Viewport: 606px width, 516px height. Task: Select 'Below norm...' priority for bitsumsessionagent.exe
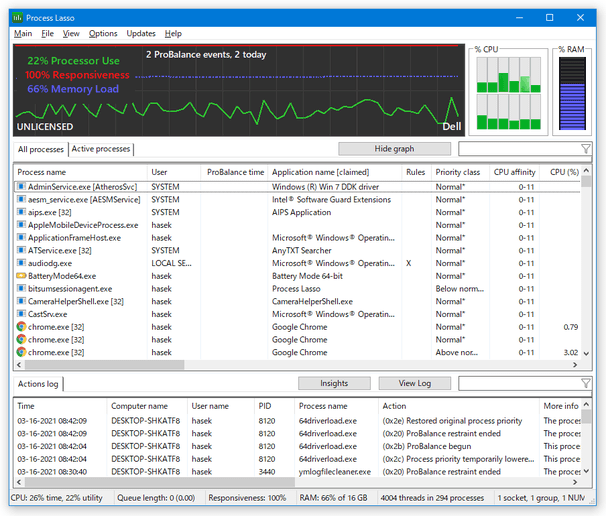click(460, 289)
